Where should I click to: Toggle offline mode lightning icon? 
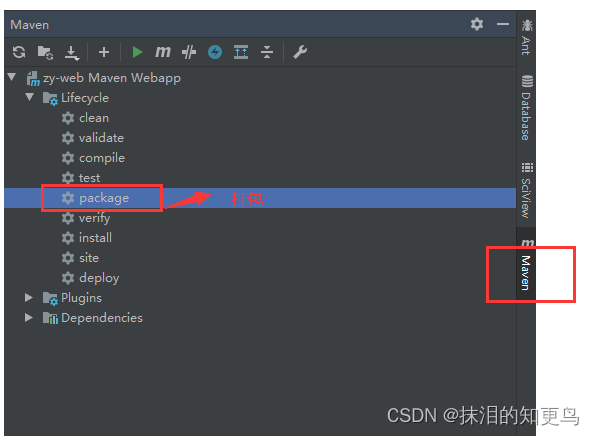(x=215, y=52)
